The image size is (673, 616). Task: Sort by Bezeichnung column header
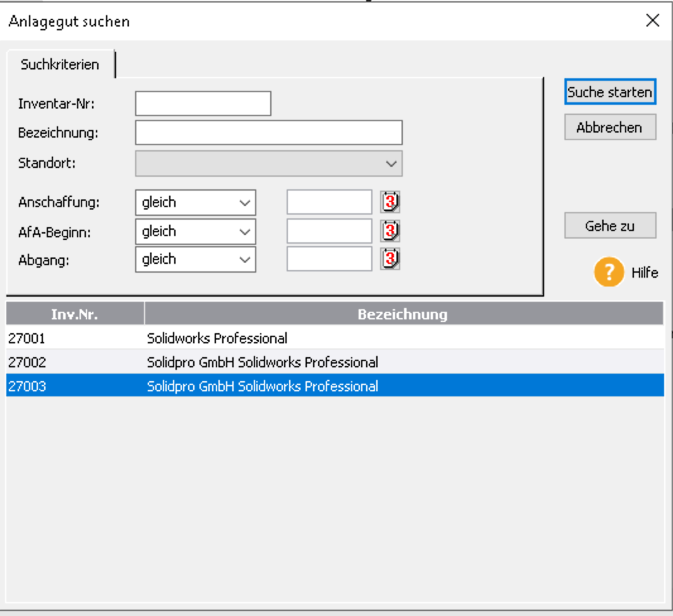point(404,314)
